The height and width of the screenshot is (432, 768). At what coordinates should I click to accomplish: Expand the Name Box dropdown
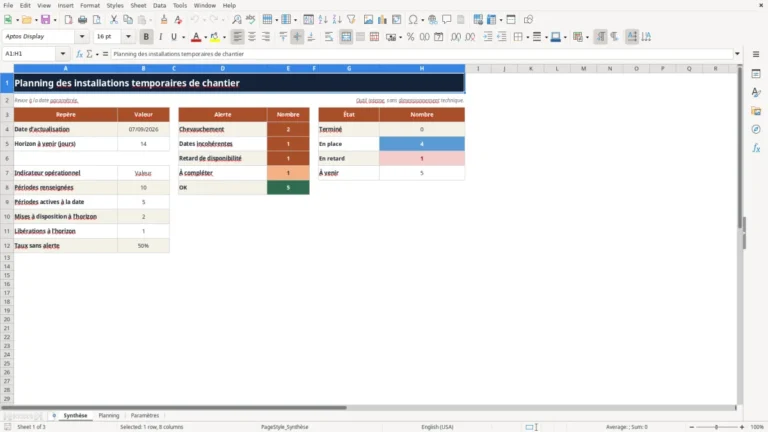pos(63,54)
